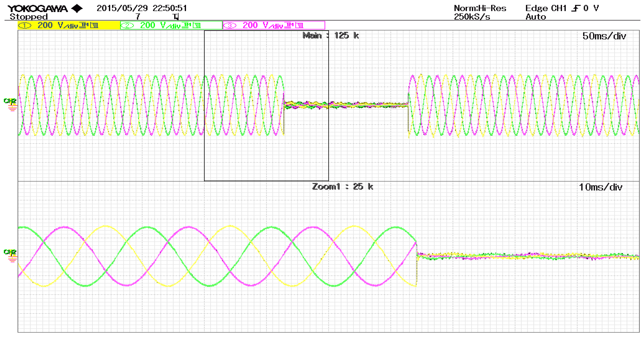Click the 'Edge CH1' trigger setting

[x=546, y=8]
